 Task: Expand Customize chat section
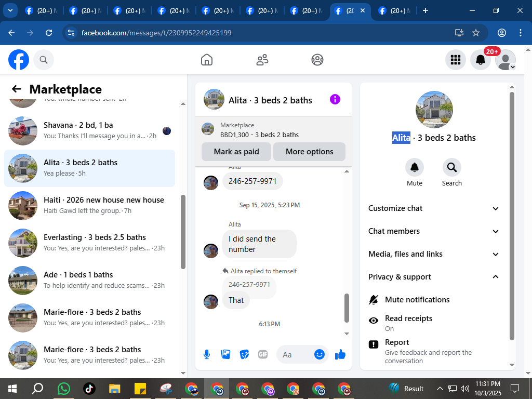tap(434, 208)
